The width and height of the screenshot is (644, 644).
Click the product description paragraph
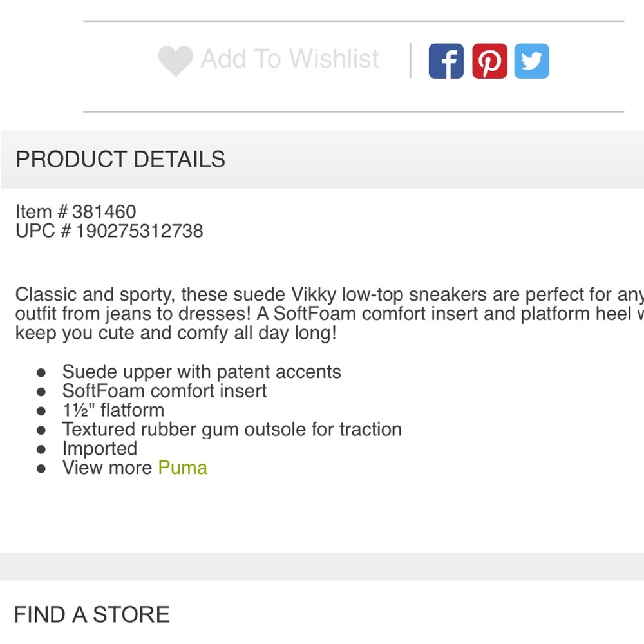tap(329, 314)
